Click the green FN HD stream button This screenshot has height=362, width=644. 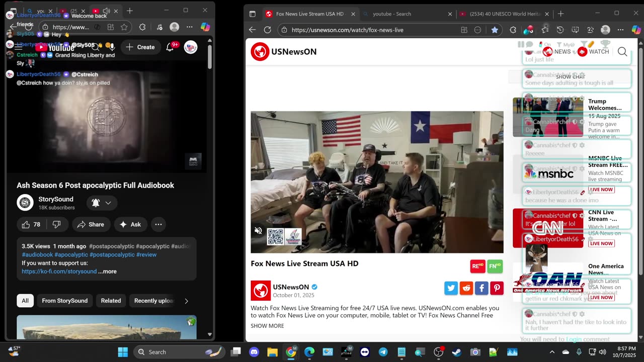(x=495, y=266)
